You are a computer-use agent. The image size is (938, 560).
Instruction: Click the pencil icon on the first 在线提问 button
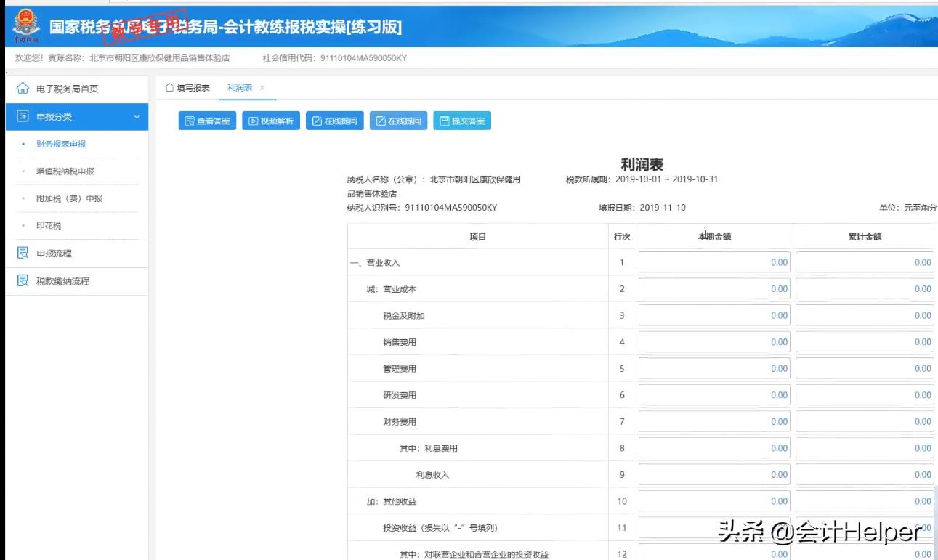pos(315,121)
